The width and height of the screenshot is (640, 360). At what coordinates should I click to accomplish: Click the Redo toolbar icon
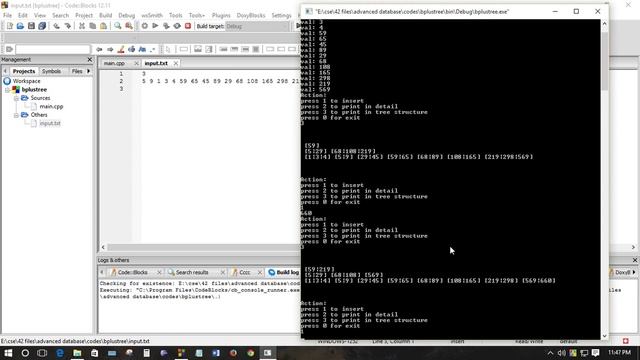tap(67, 26)
